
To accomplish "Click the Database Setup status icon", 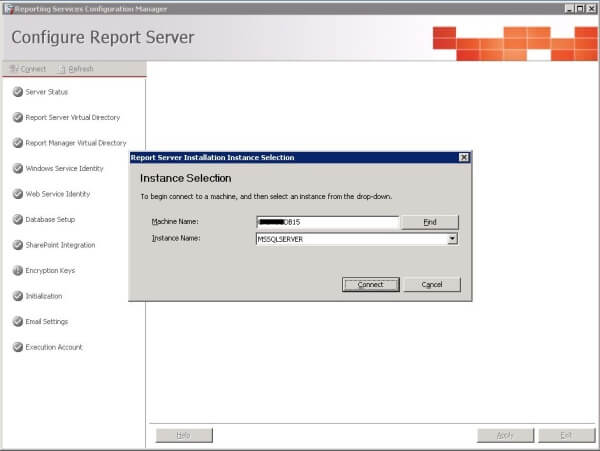I will click(x=18, y=219).
